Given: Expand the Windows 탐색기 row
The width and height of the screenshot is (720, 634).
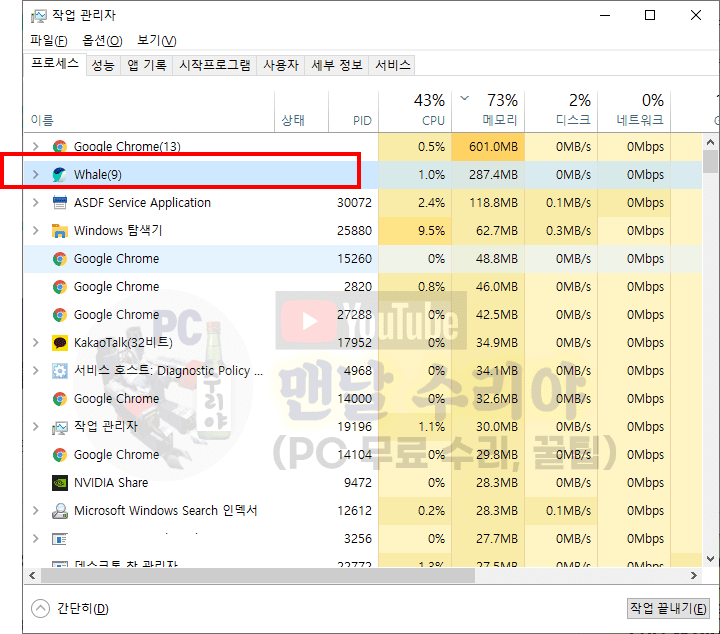Looking at the screenshot, I should [36, 230].
